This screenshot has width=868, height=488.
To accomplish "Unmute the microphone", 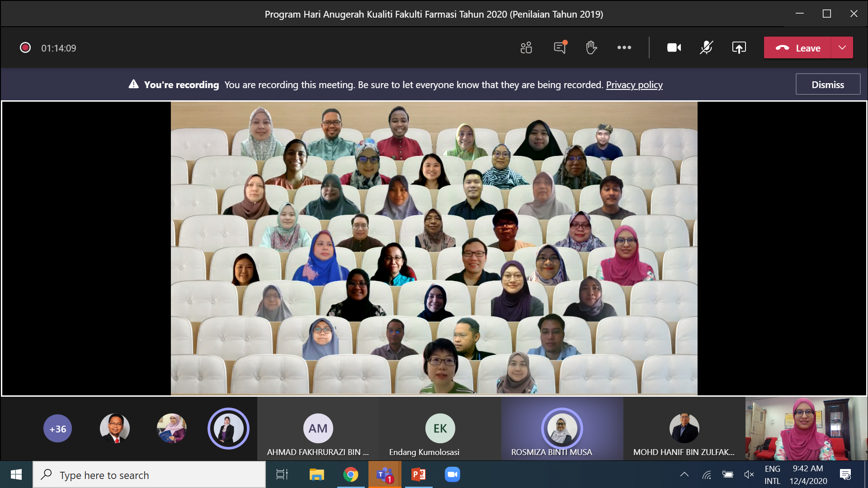I will tap(706, 48).
